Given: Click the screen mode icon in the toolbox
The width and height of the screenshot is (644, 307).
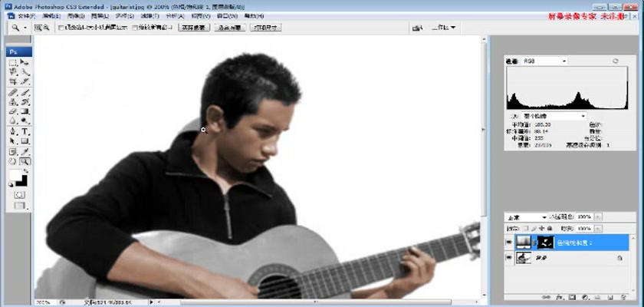Looking at the screenshot, I should pos(19,206).
